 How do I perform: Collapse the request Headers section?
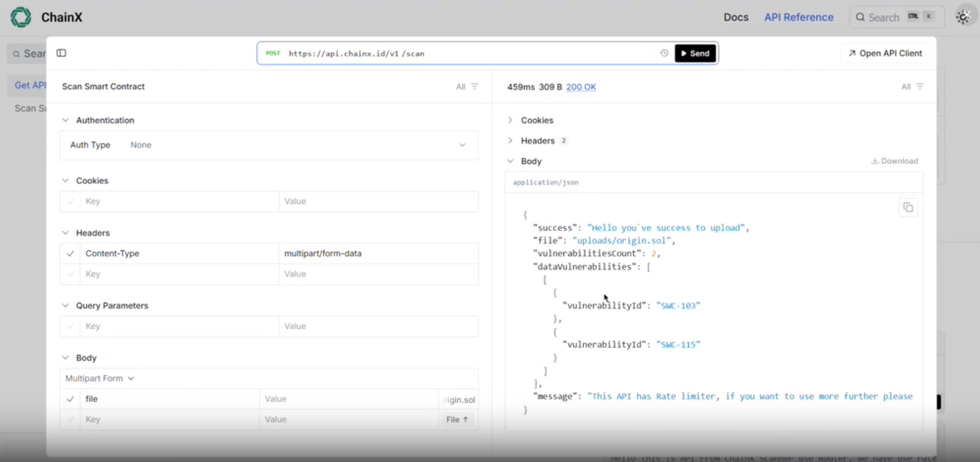(65, 233)
